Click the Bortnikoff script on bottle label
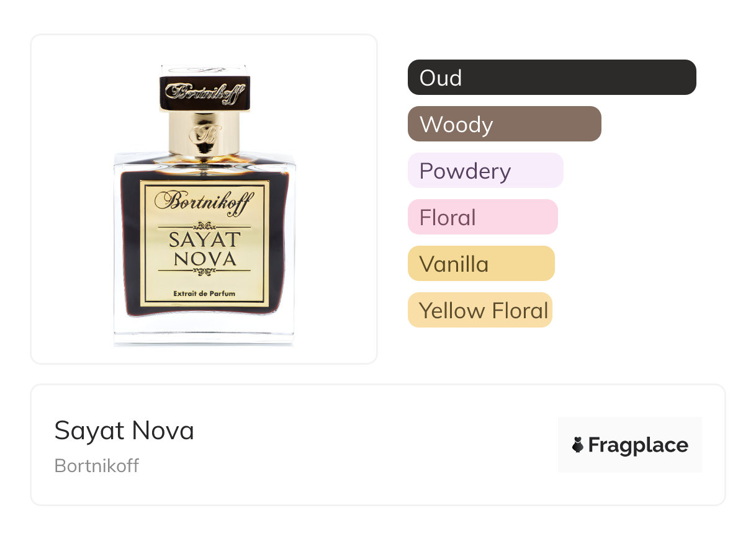 tap(204, 202)
